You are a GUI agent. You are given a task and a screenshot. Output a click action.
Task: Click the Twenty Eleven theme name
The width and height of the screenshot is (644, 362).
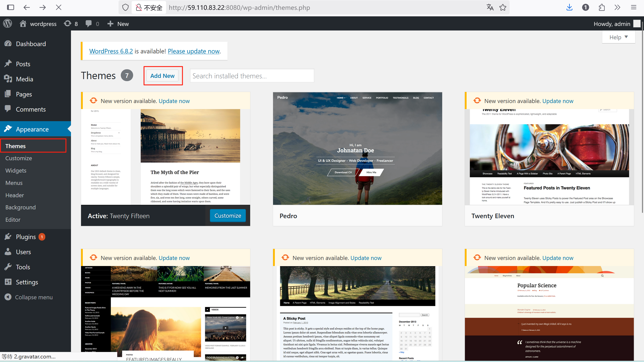pyautogui.click(x=493, y=216)
